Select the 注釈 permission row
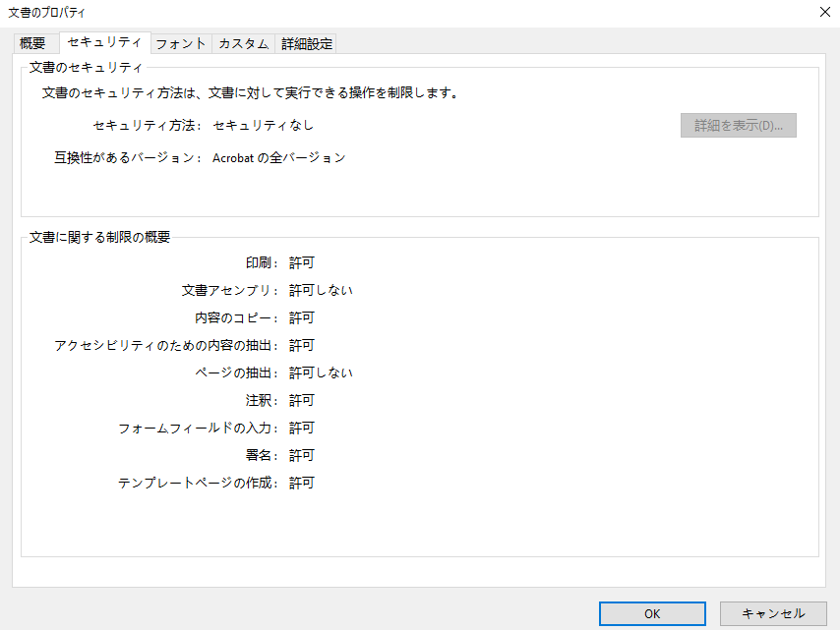Screen dimensions: 840x630 coord(281,400)
